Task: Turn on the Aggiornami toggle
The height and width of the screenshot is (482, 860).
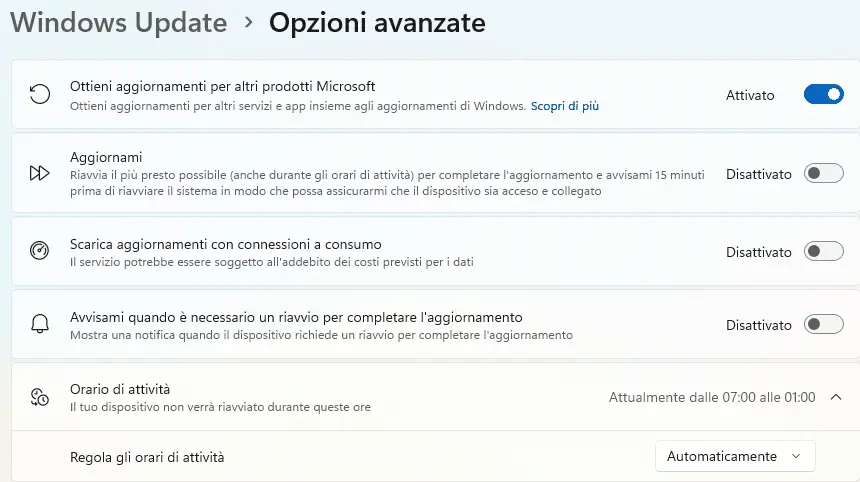Action: pyautogui.click(x=823, y=174)
